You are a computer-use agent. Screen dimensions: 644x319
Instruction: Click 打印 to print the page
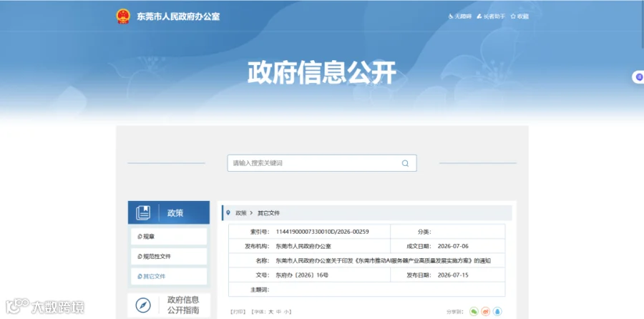pos(238,312)
